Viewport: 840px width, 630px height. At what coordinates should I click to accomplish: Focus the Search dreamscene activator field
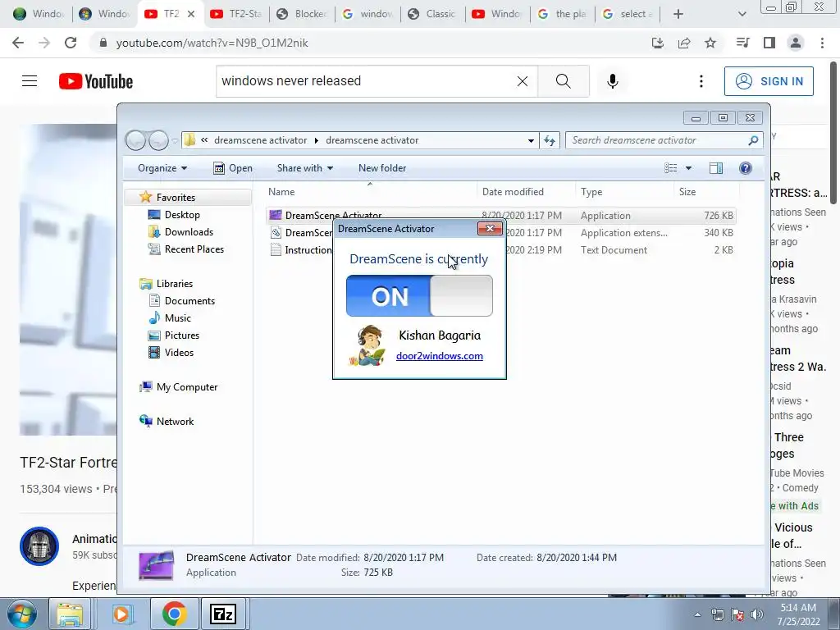coord(664,140)
